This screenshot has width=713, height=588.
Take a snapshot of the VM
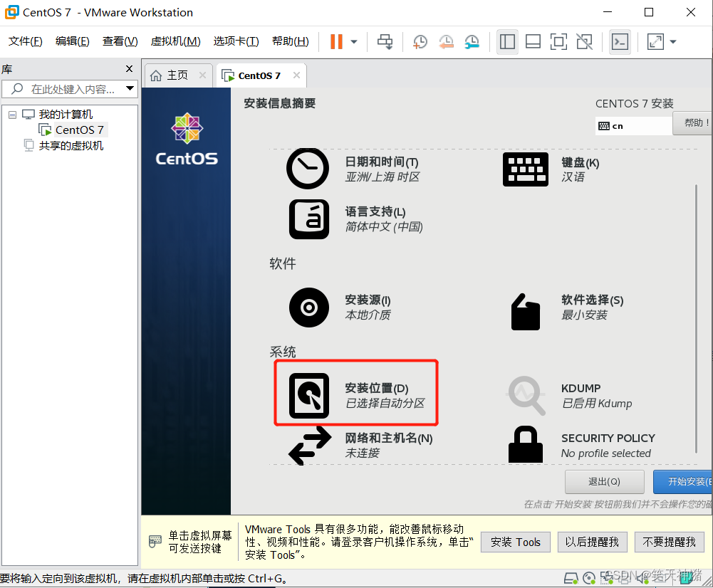click(420, 42)
